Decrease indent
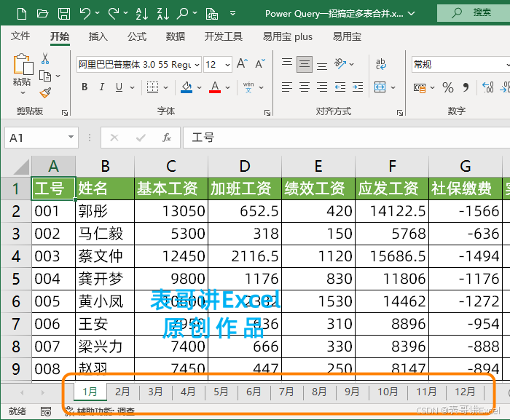The height and width of the screenshot is (420, 510). [340, 87]
